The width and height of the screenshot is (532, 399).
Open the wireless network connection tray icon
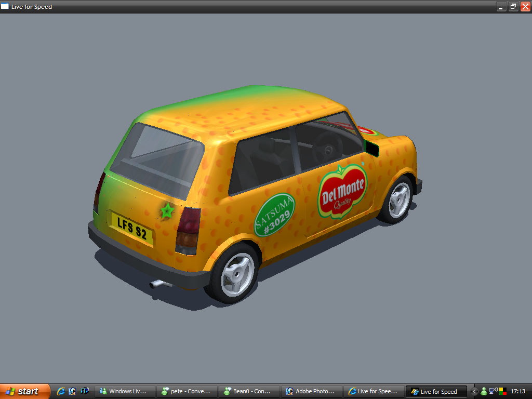click(x=494, y=391)
